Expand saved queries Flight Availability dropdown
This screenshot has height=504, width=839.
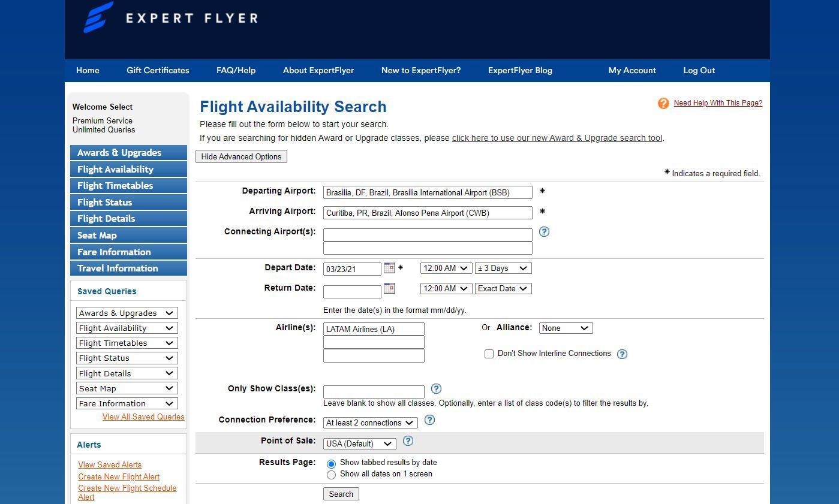[x=127, y=328]
